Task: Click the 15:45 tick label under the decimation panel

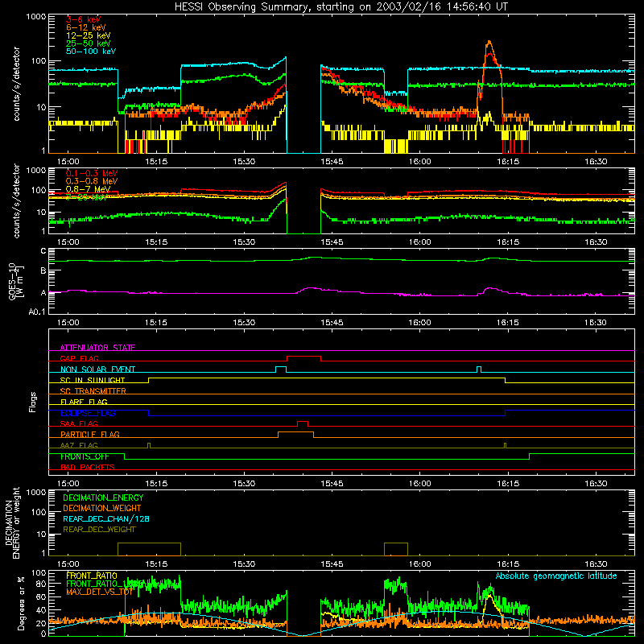Action: point(332,564)
